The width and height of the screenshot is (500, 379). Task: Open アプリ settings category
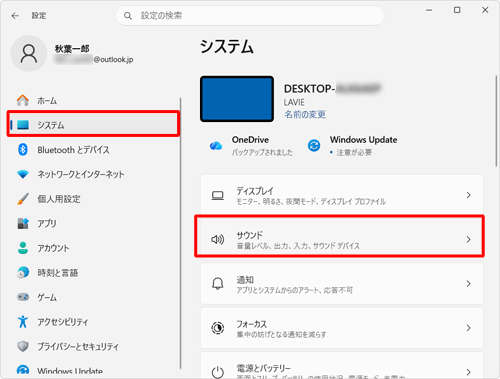tap(93, 223)
